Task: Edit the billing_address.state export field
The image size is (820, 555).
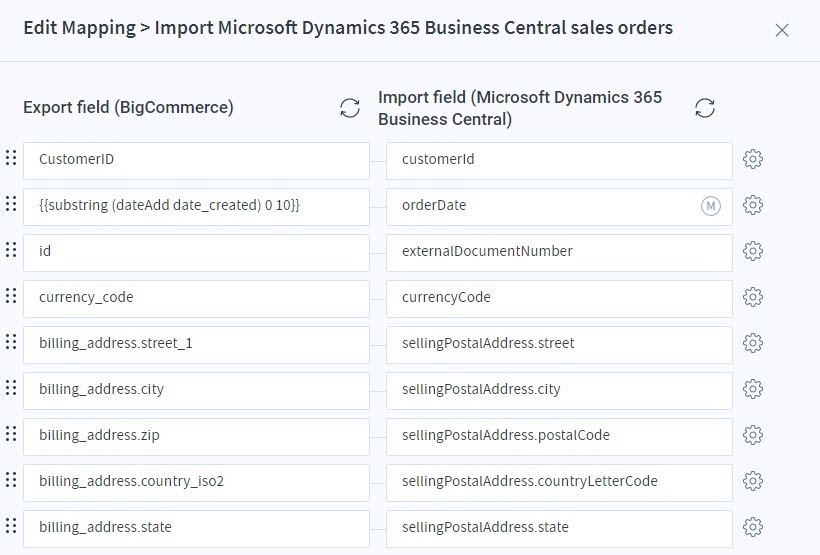Action: (x=196, y=529)
